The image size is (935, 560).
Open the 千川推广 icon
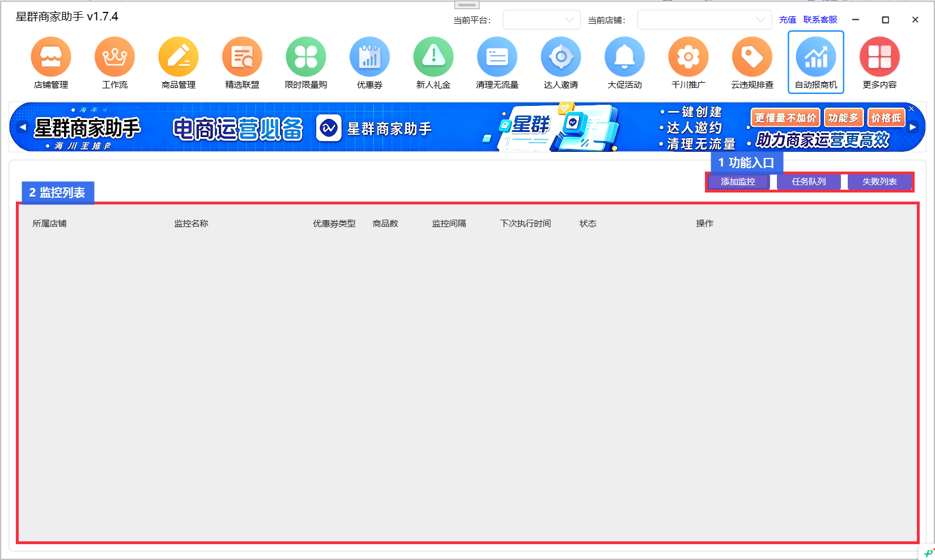pyautogui.click(x=688, y=57)
